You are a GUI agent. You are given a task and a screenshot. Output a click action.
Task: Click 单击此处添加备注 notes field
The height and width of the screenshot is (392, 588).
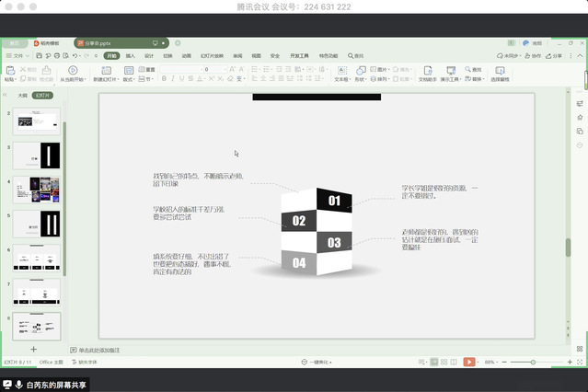(x=99, y=350)
